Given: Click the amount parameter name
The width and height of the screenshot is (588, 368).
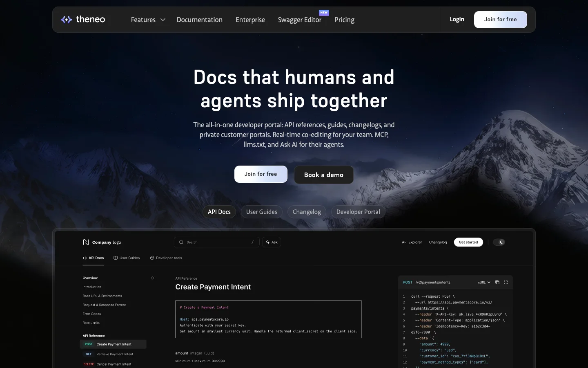Looking at the screenshot, I should (182, 353).
